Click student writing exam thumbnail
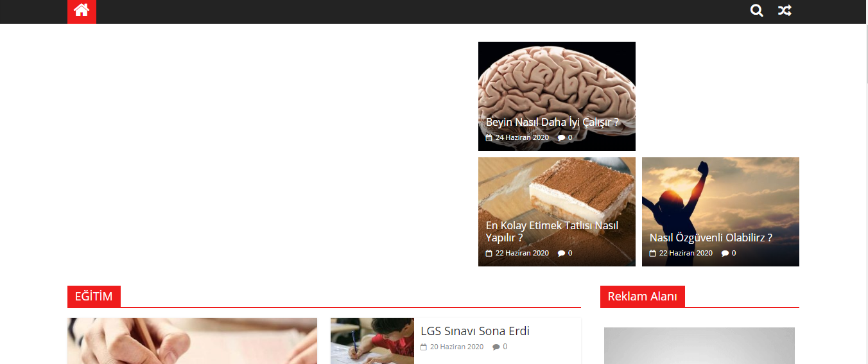The width and height of the screenshot is (868, 364). click(x=372, y=341)
